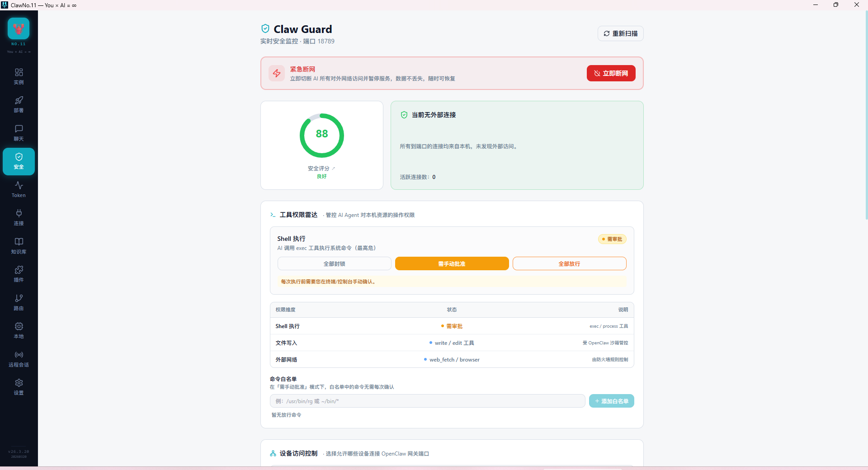Viewport: 868px width, 470px height.
Task: Click the 暂无放行命令 empty text
Action: (x=286, y=414)
